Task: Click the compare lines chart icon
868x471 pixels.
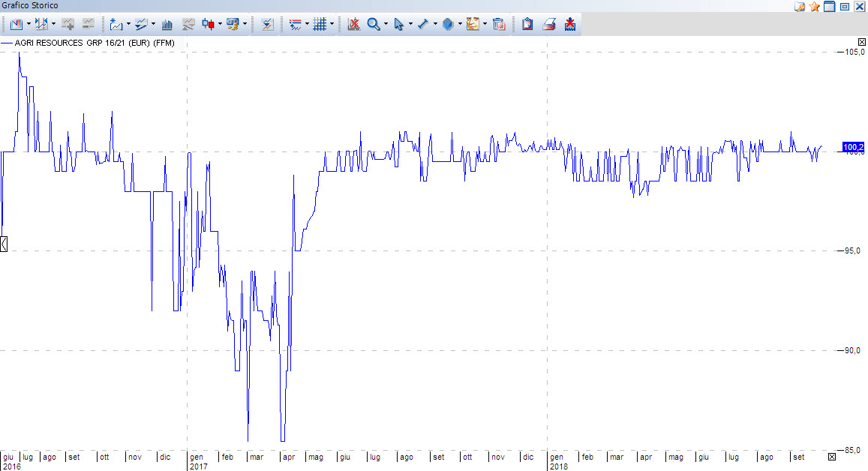Action: pos(267,24)
